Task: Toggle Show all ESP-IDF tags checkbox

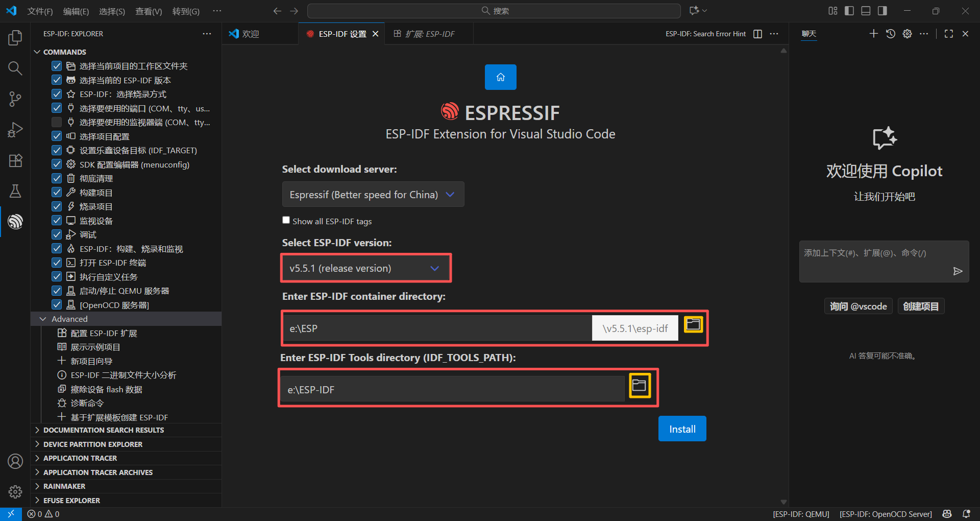Action: click(286, 220)
